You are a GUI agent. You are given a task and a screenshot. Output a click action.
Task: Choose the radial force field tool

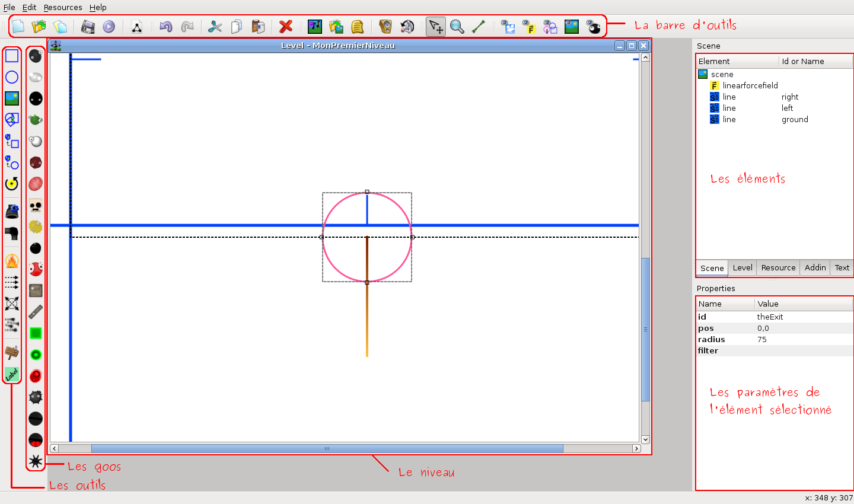pyautogui.click(x=12, y=304)
